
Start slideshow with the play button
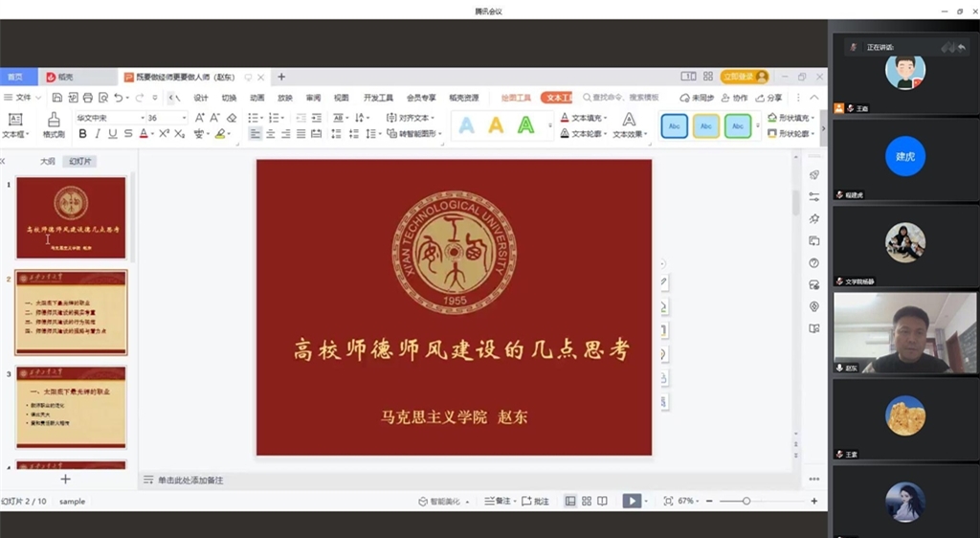631,501
